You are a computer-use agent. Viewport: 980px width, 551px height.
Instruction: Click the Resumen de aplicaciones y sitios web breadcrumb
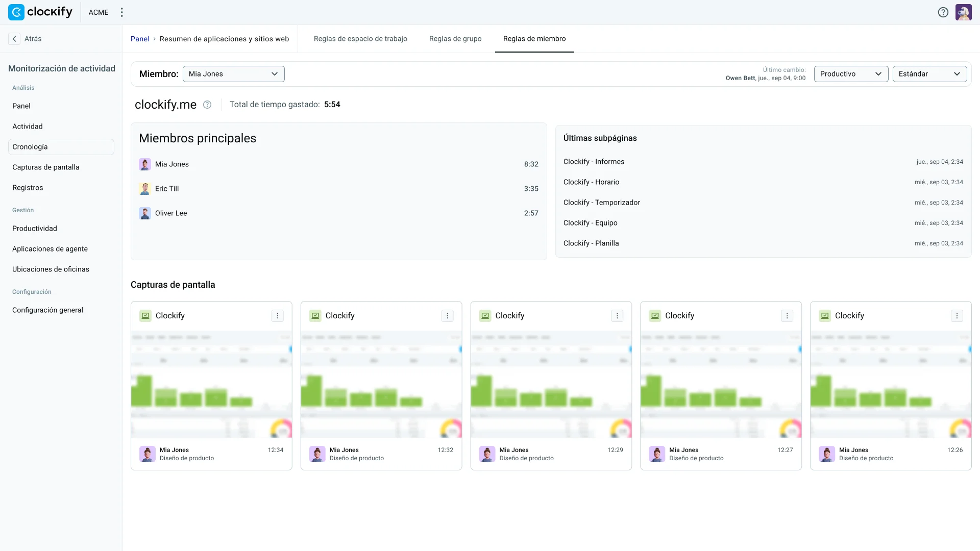pyautogui.click(x=225, y=39)
